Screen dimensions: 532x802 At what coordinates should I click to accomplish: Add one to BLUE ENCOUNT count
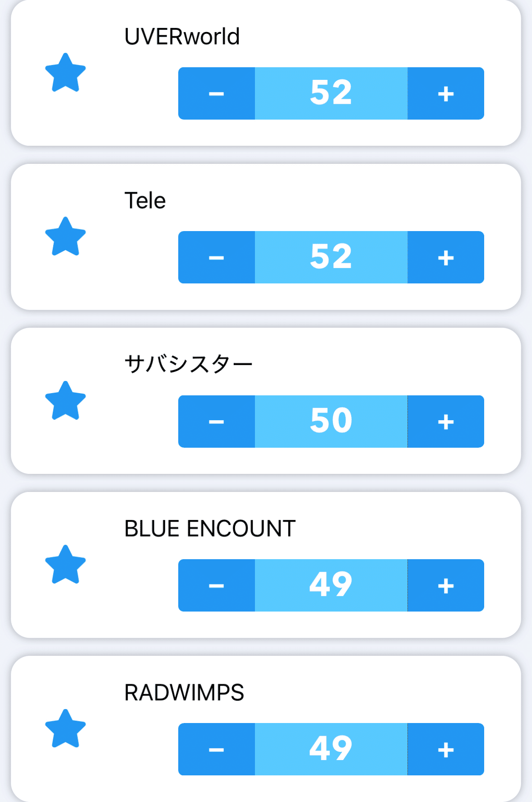(x=446, y=585)
